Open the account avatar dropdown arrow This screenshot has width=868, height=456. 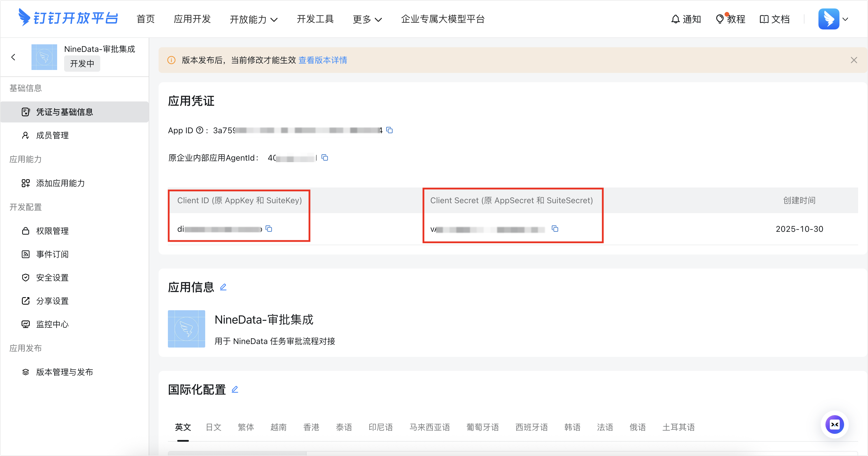click(845, 19)
